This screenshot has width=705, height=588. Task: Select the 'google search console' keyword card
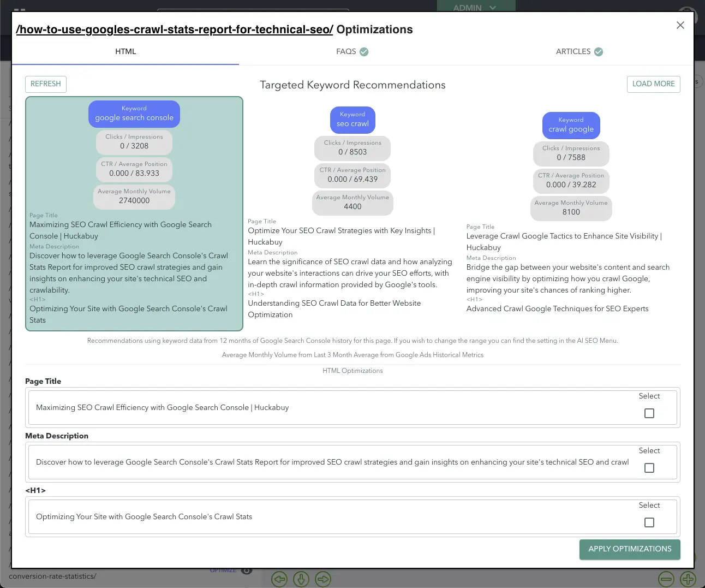point(134,214)
